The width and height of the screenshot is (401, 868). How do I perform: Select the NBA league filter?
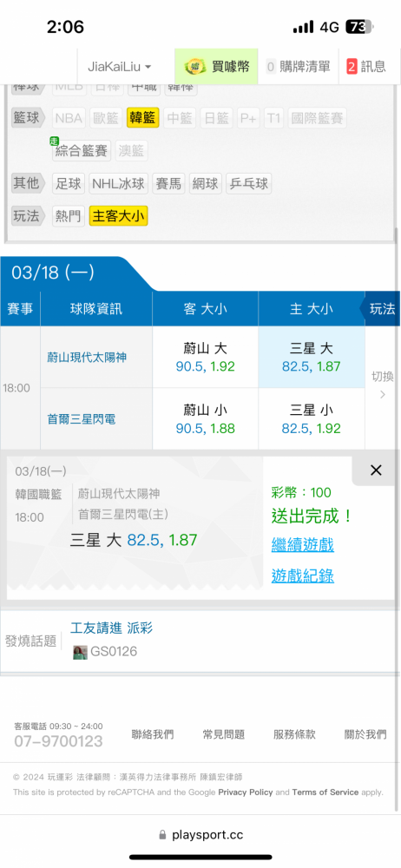pos(69,118)
